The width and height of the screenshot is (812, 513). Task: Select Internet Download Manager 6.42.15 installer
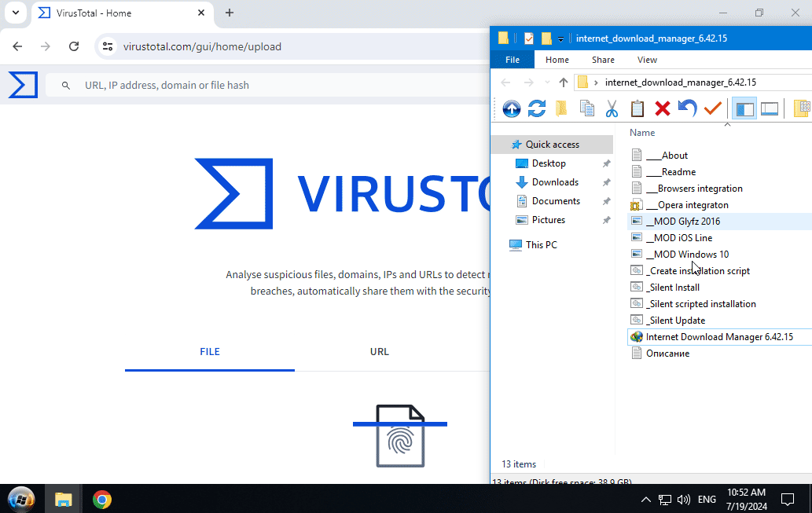click(719, 337)
